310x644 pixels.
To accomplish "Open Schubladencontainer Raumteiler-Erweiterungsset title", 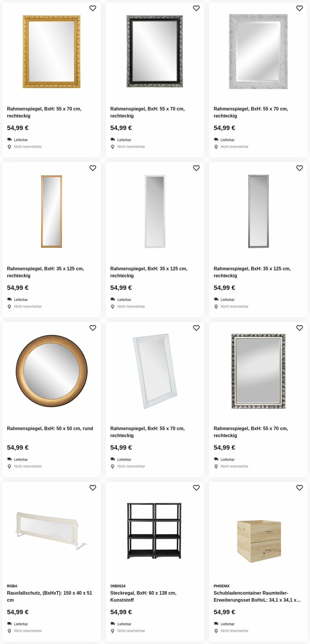I will 257,596.
